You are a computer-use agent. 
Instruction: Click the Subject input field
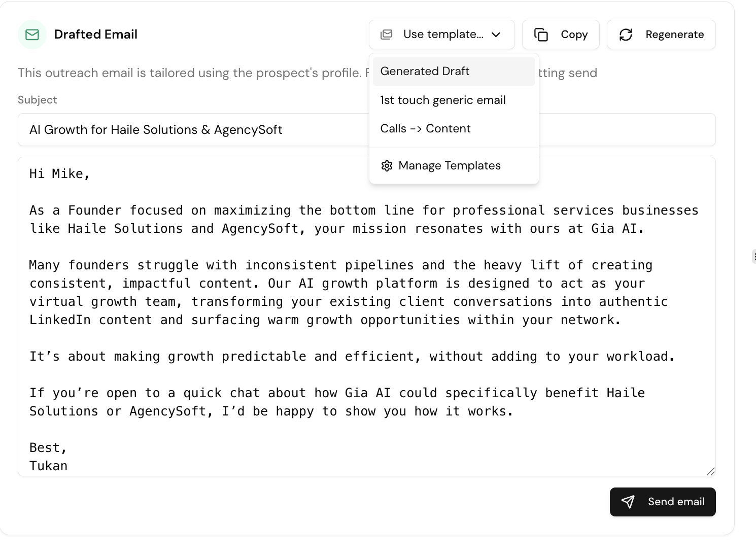pyautogui.click(x=203, y=129)
